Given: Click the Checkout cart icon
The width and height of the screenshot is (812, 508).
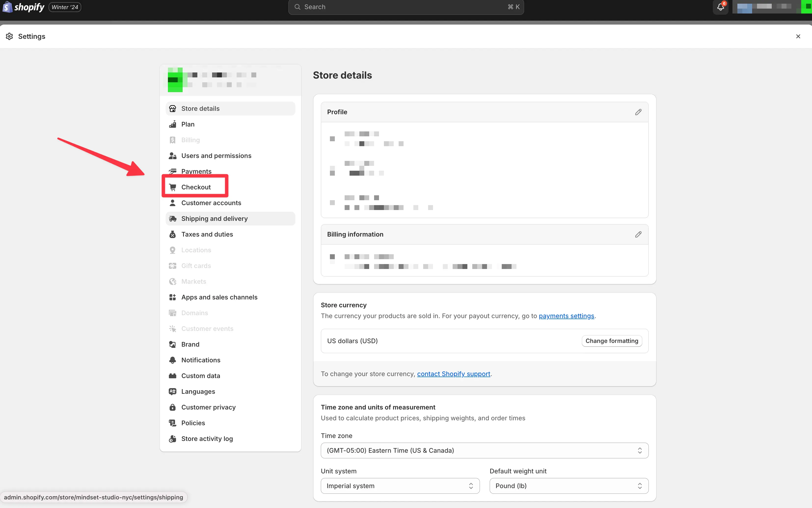Looking at the screenshot, I should 173,187.
